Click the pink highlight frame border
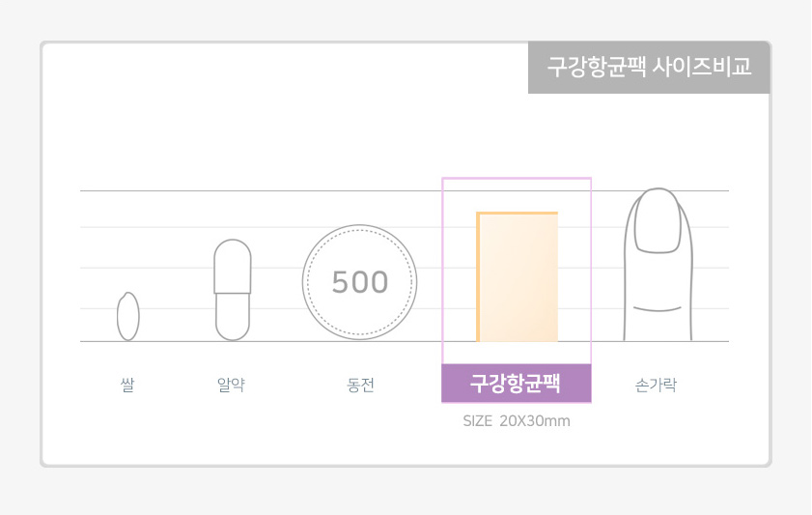Screen dimensions: 812x515 pyautogui.click(x=517, y=178)
